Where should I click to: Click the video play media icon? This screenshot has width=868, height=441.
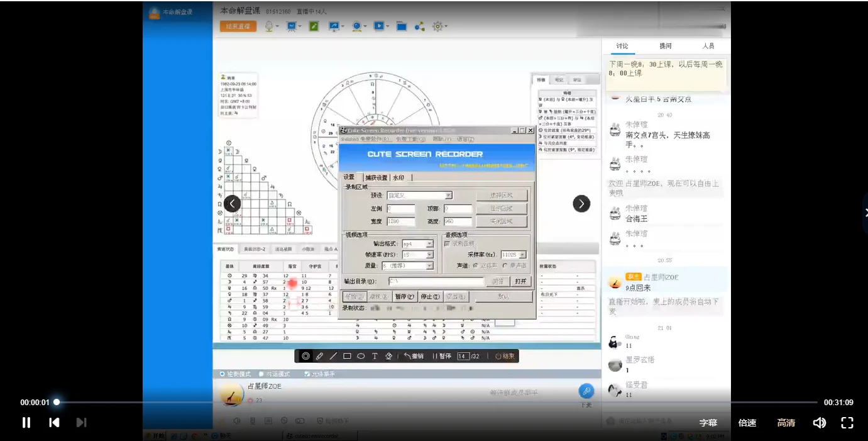378,26
